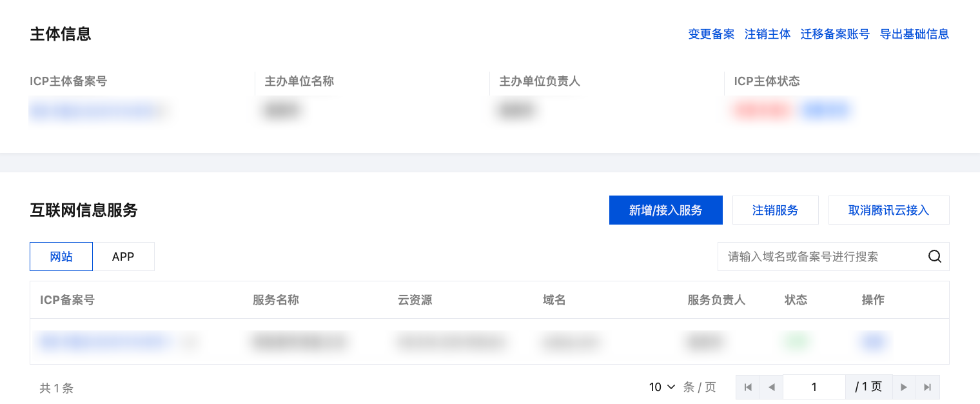Click the page number input box
Image resolution: width=980 pixels, height=404 pixels.
814,387
